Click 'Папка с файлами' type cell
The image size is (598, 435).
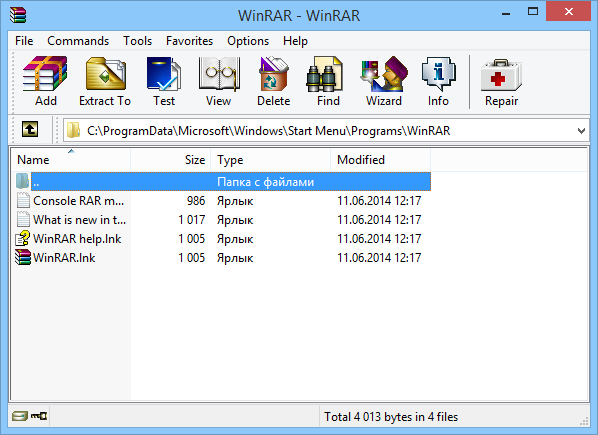point(265,182)
